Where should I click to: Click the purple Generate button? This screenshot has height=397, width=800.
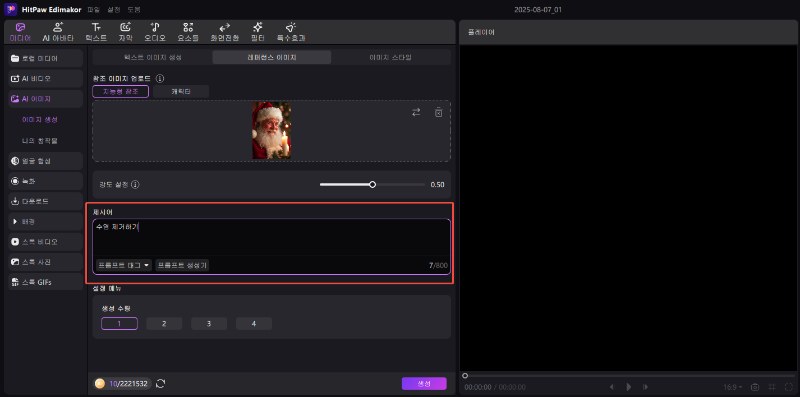click(424, 384)
